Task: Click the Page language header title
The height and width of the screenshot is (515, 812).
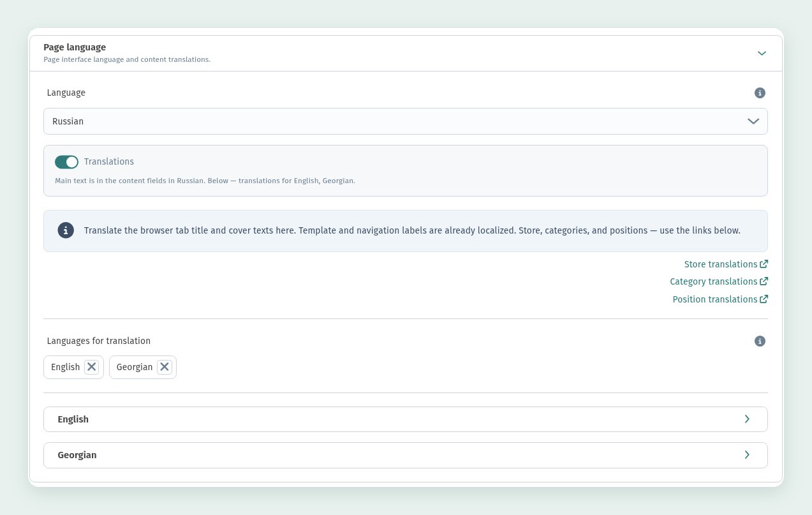Action: pos(75,47)
